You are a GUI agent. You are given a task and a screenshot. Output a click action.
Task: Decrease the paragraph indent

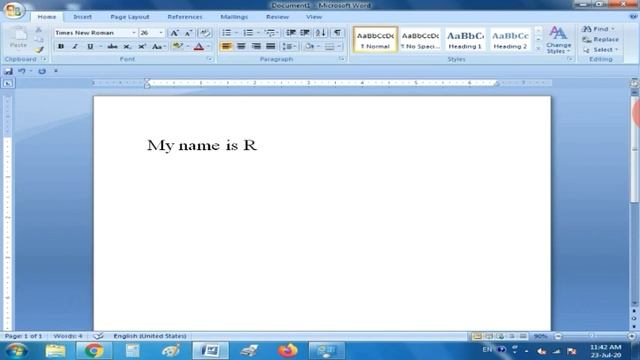[x=291, y=33]
